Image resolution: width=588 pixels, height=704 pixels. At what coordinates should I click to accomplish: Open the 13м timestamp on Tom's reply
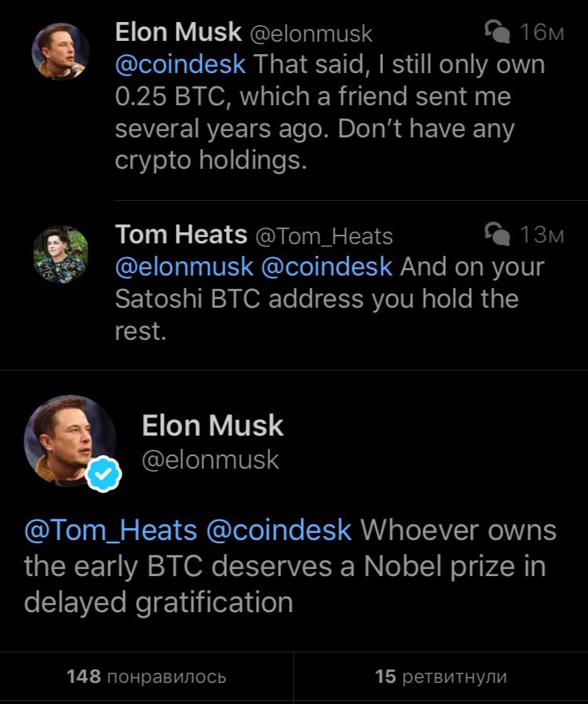pos(541,235)
